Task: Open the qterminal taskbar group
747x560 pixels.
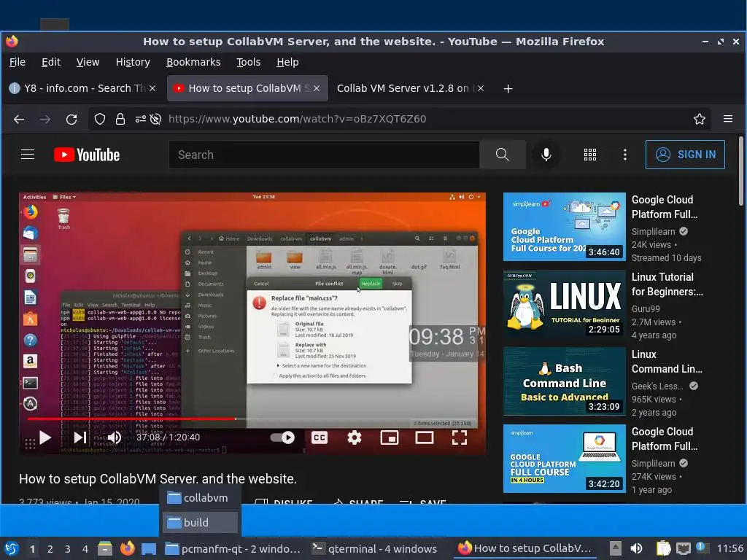Action: 375,549
